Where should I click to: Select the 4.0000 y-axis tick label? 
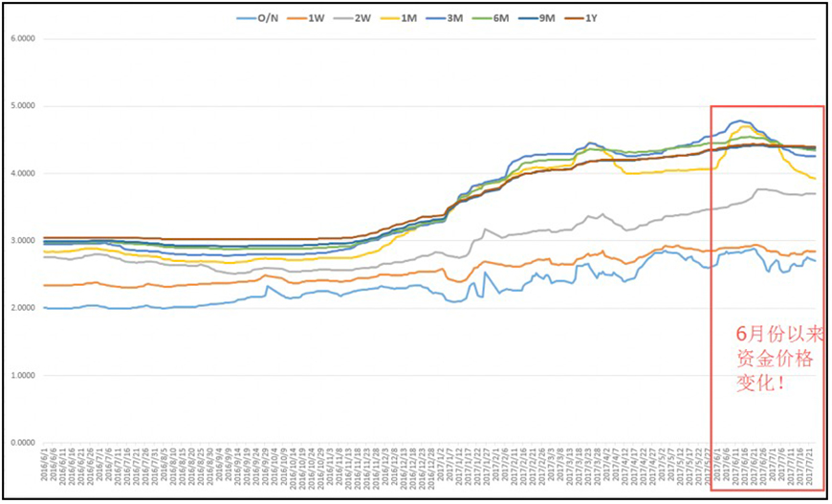tap(22, 174)
